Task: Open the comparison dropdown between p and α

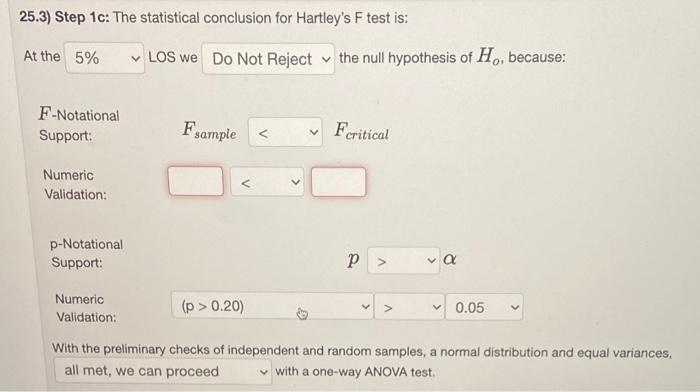Action: click(403, 261)
